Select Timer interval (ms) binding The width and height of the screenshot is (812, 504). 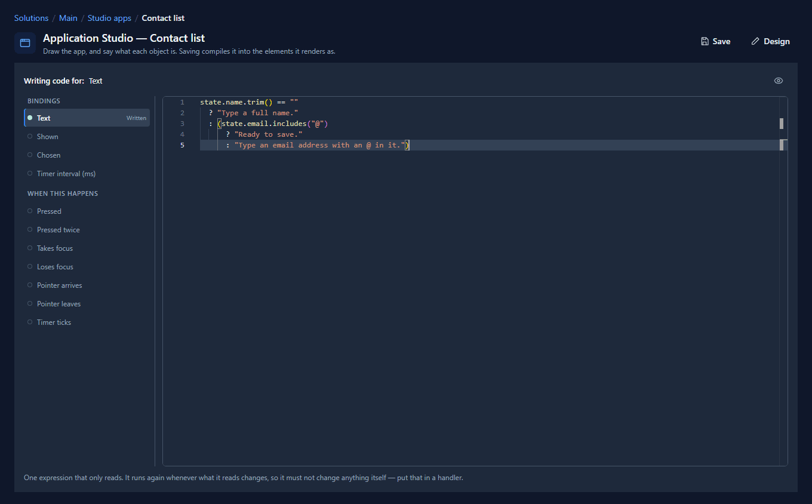87,173
